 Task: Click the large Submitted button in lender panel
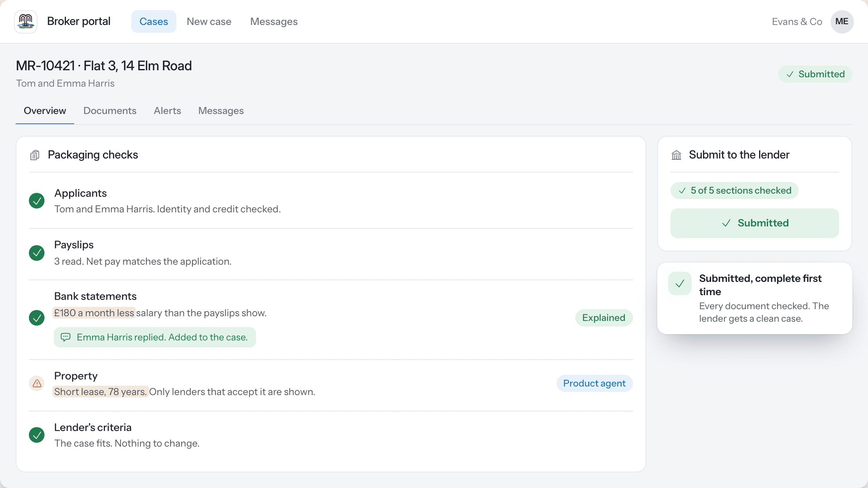point(754,223)
